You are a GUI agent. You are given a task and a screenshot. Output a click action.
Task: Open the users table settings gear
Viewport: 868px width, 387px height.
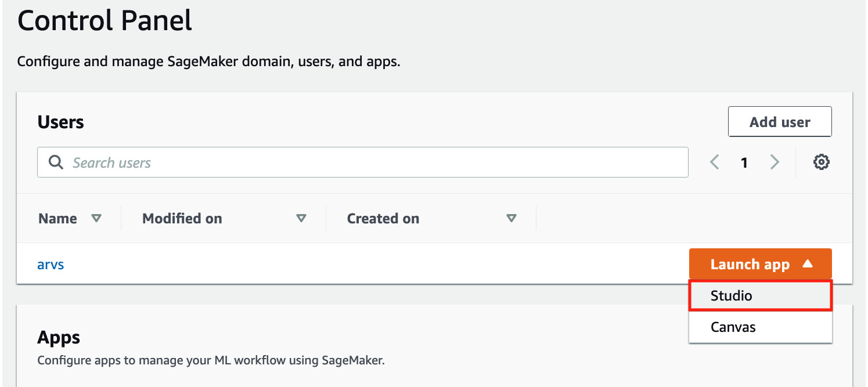point(821,162)
